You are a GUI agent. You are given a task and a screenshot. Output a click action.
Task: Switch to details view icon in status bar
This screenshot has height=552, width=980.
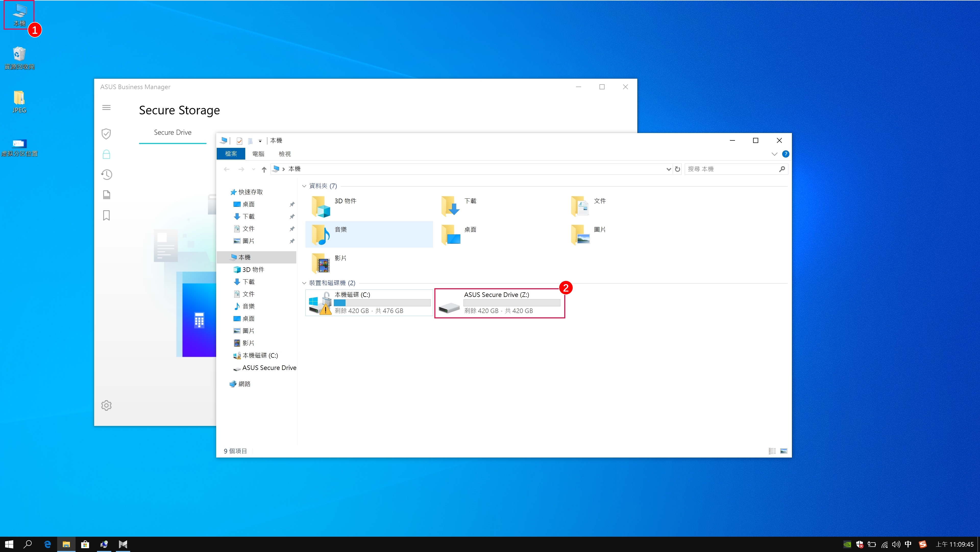point(772,451)
